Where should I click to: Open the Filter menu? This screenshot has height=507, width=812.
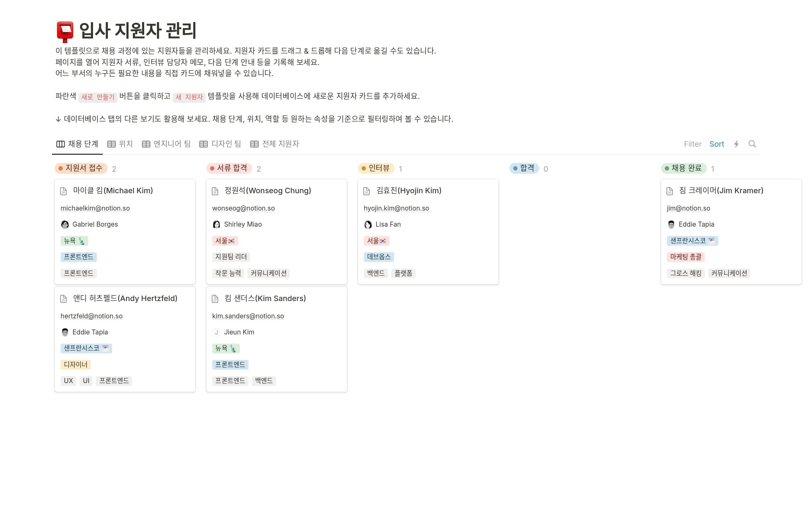(692, 144)
